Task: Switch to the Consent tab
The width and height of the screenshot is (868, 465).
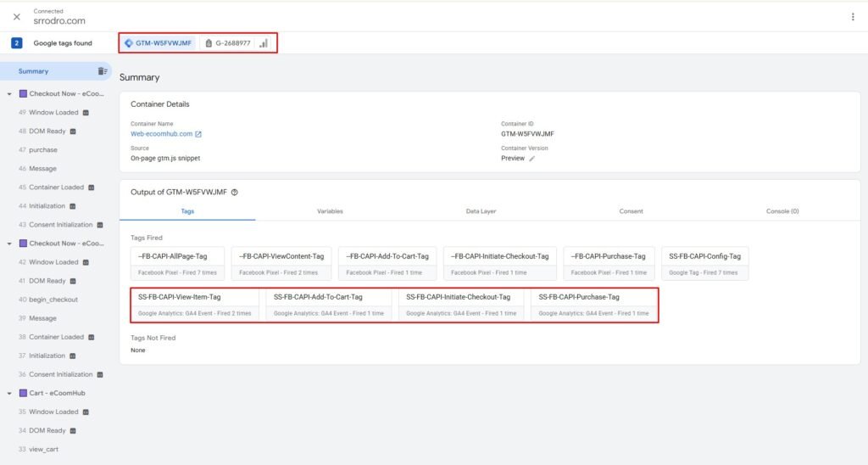Action: point(631,211)
